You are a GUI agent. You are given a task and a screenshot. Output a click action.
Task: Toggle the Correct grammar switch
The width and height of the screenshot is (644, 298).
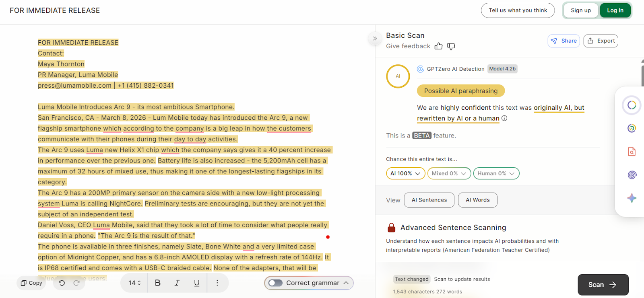(276, 283)
